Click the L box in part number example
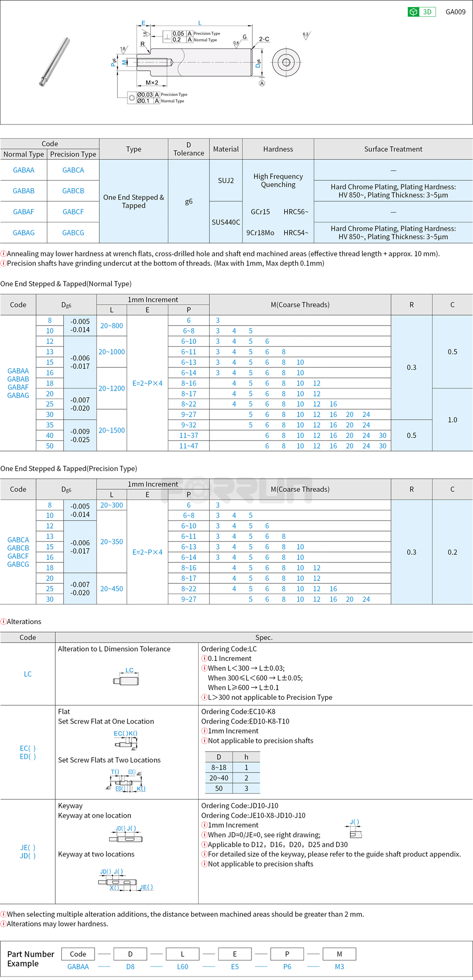The width and height of the screenshot is (473, 980). pos(183,954)
